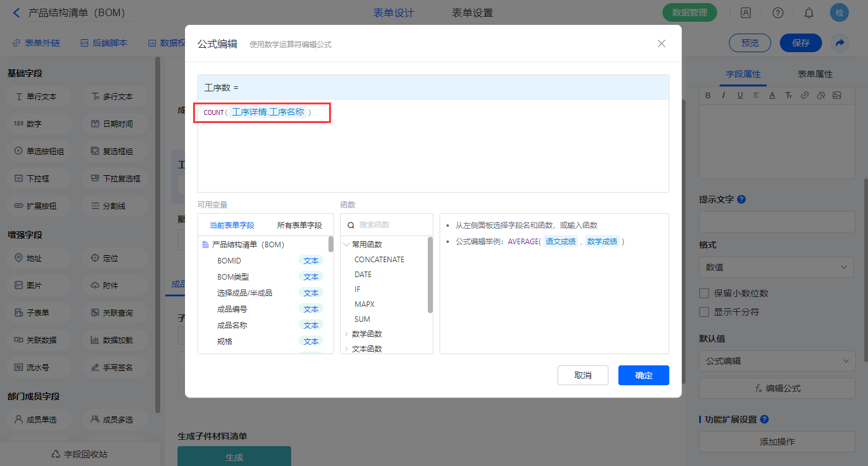Click the back arrow beside 产品结构清单
Viewport: 868px width, 466px height.
tap(16, 12)
